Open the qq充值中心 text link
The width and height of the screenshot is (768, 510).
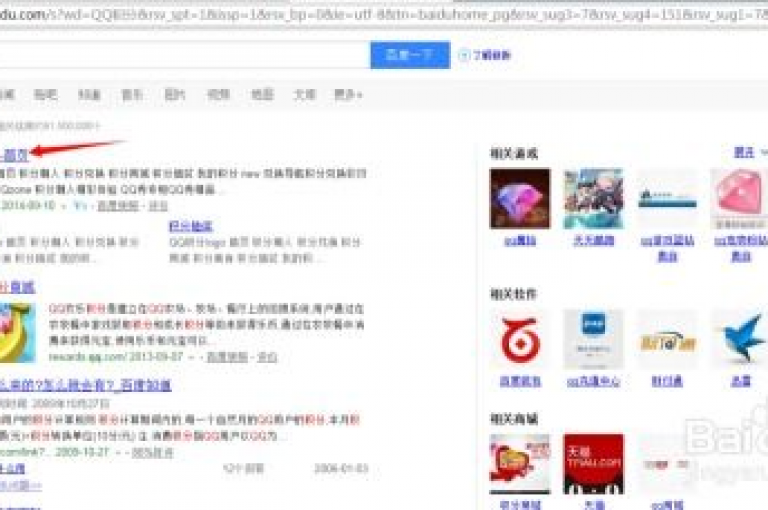594,382
